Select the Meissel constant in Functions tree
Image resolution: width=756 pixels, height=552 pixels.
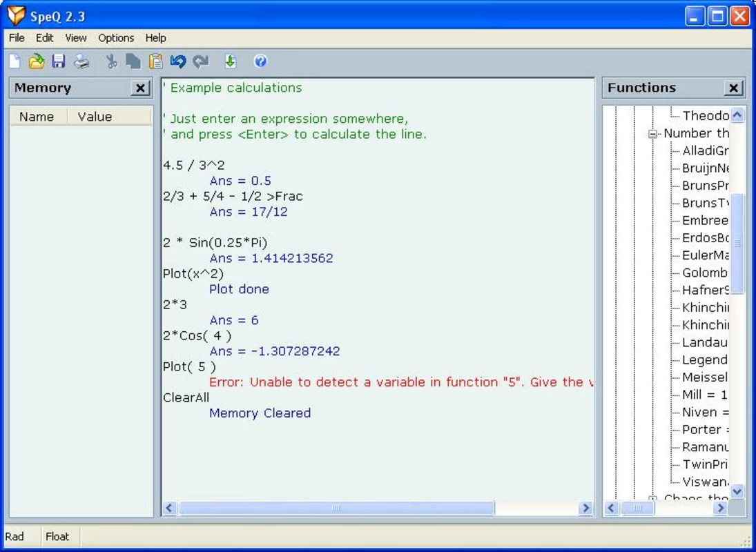click(x=705, y=377)
